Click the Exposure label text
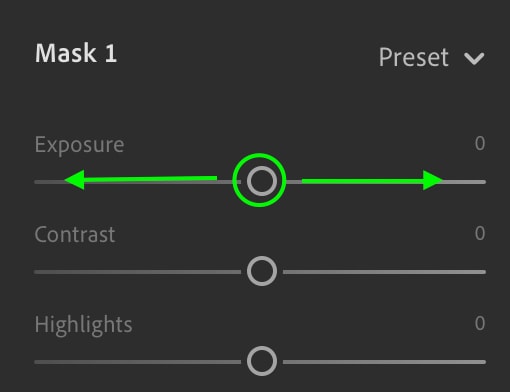Viewport: 510px width, 392px height. [x=79, y=145]
